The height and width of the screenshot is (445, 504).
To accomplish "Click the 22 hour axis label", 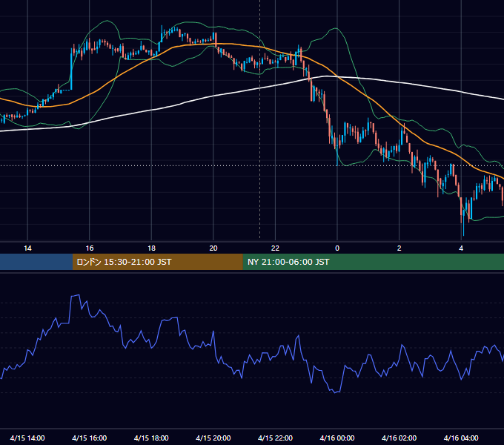I will click(275, 248).
